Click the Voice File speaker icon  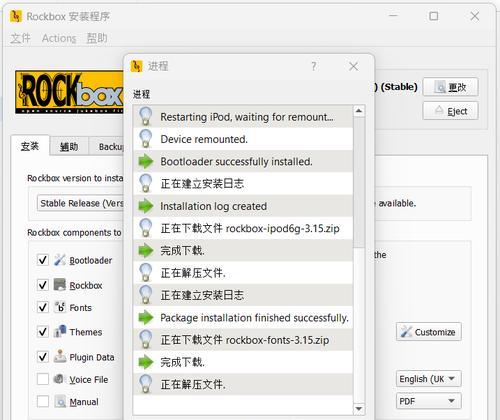point(59,379)
